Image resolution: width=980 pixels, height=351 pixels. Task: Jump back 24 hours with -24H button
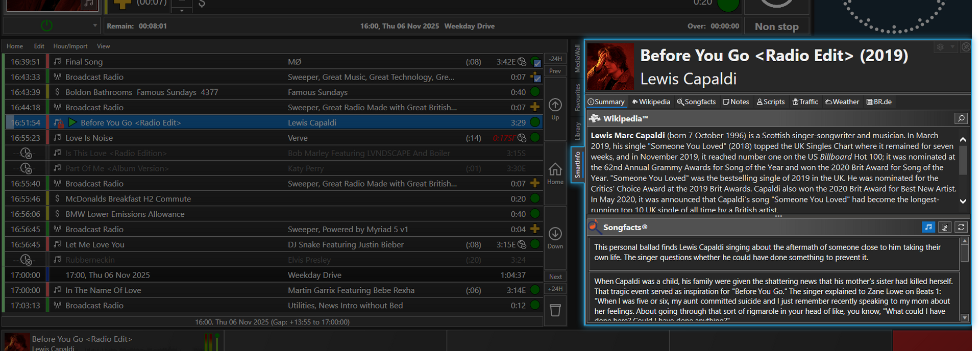tap(555, 59)
